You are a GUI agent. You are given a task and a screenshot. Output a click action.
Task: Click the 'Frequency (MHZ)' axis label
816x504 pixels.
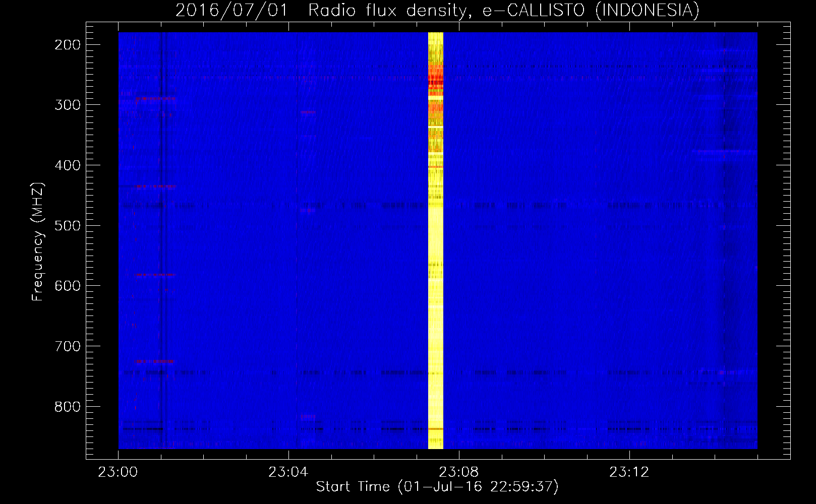click(38, 242)
